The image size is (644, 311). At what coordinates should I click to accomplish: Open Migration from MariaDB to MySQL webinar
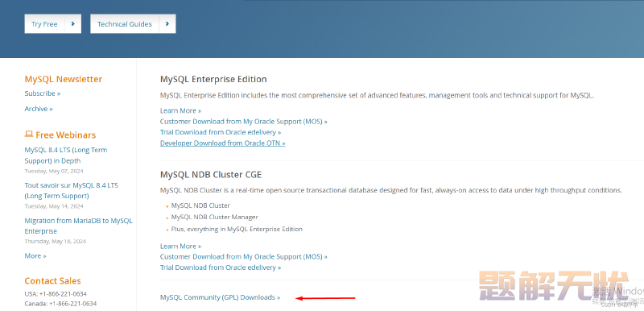click(x=78, y=226)
